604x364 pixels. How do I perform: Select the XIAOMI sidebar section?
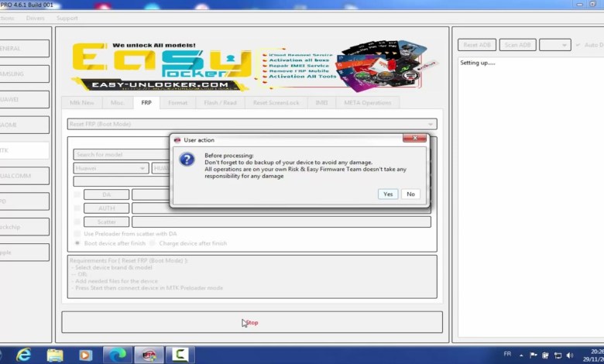[24, 125]
